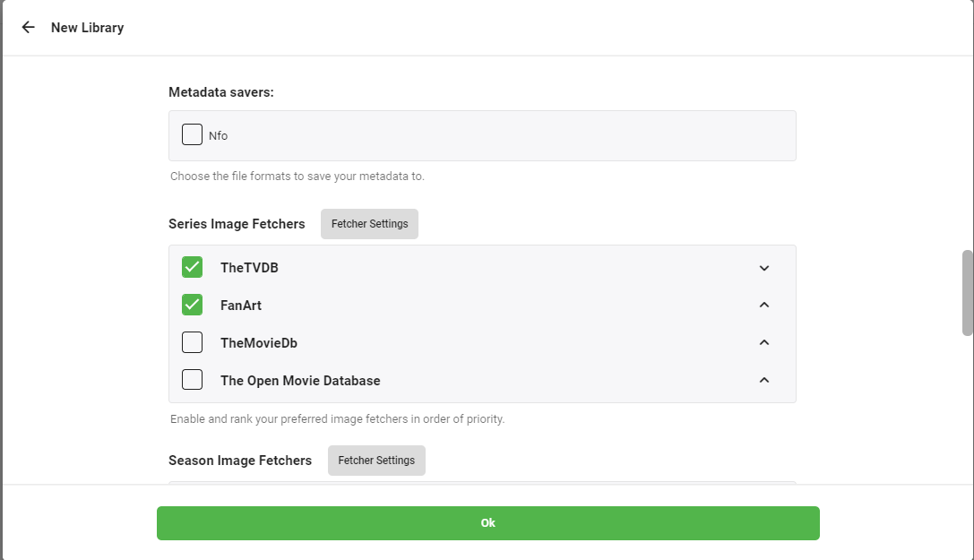Collapse the FanArt fetcher details
The width and height of the screenshot is (974, 560).
pyautogui.click(x=764, y=305)
